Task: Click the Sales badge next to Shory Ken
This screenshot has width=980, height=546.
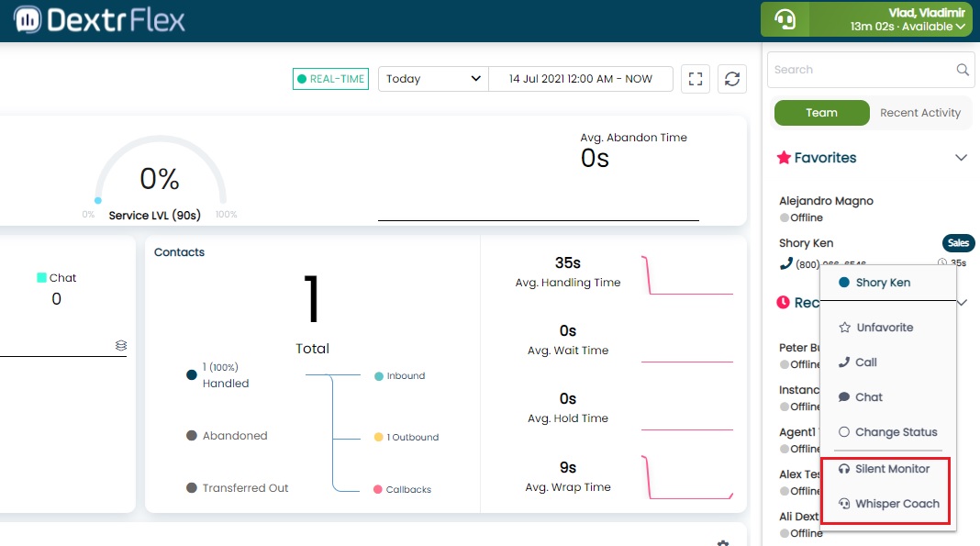Action: click(958, 243)
